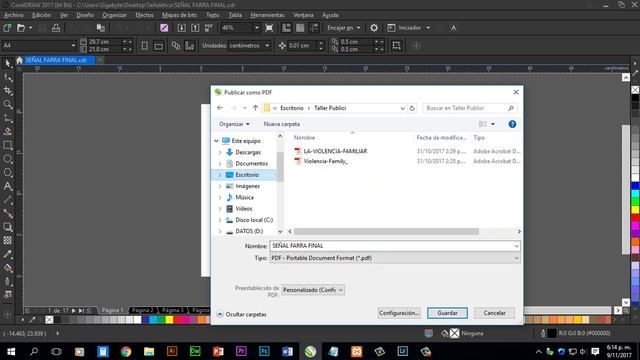This screenshot has height=360, width=640.
Task: Open the Tipo file format dropdown
Action: click(x=395, y=258)
